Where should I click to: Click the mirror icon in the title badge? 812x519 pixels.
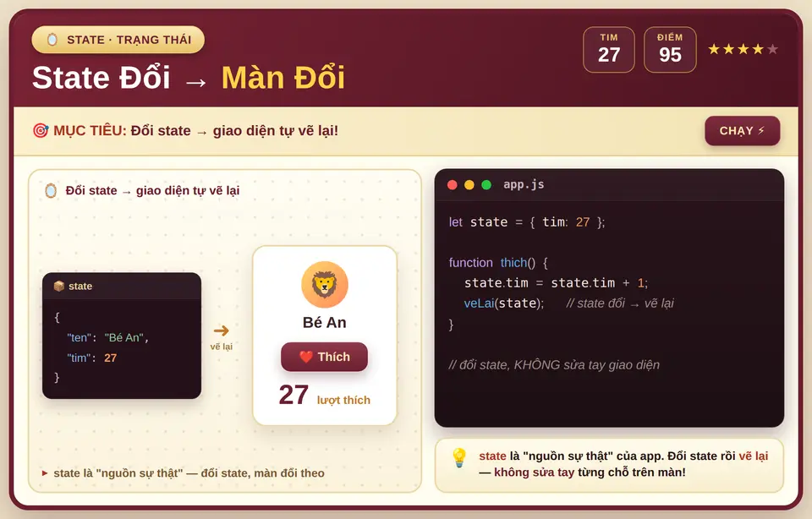(x=52, y=40)
